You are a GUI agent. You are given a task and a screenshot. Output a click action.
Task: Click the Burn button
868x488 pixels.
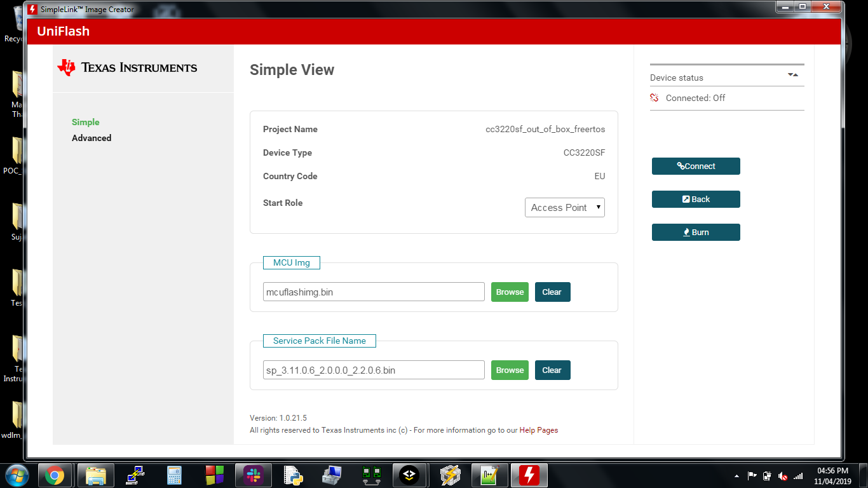pyautogui.click(x=696, y=232)
